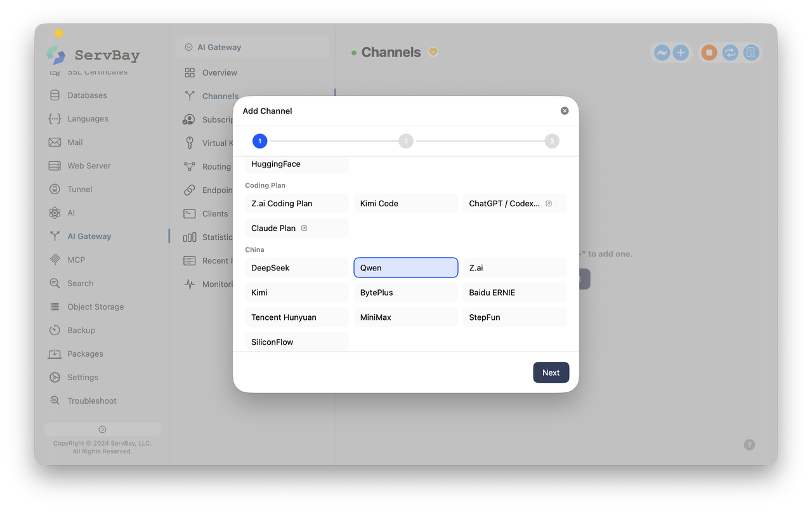Choose the Kimi Code provider
This screenshot has width=812, height=511.
(406, 204)
